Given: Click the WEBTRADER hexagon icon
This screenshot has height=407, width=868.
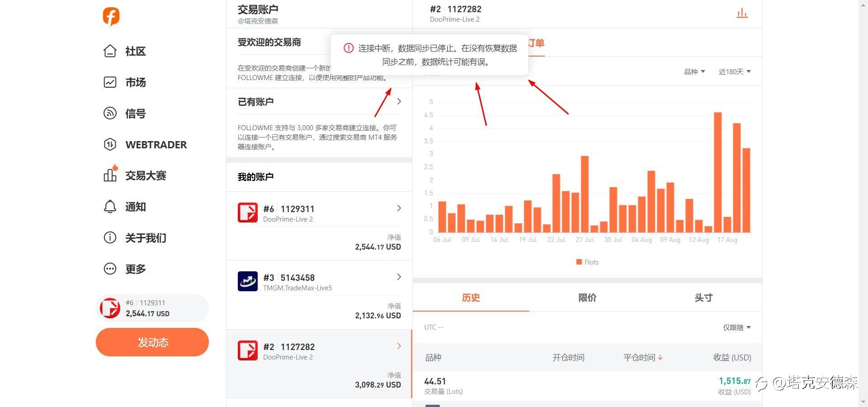Looking at the screenshot, I should click(110, 144).
